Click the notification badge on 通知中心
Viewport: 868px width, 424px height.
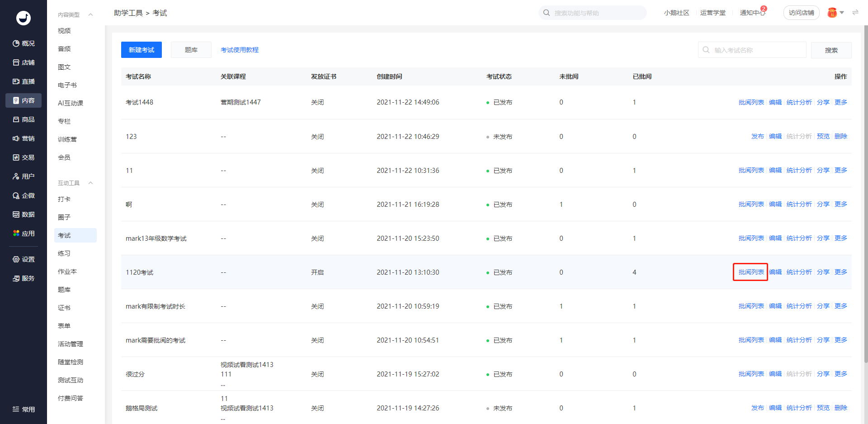pos(764,9)
